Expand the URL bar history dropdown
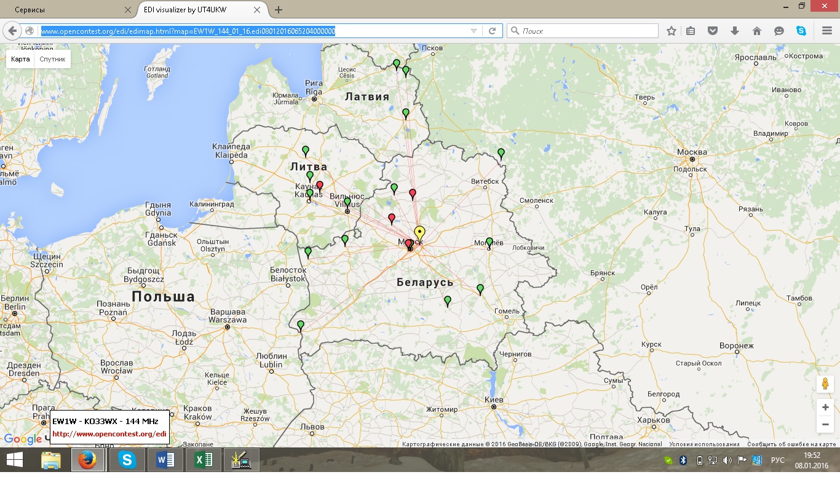Image resolution: width=840 pixels, height=504 pixels. click(x=473, y=31)
